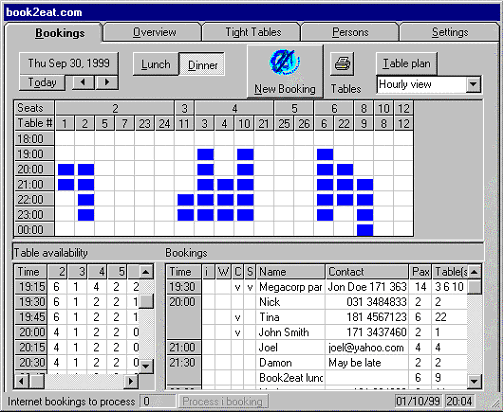Screen dimensions: 503x412
Task: Switch to the Overview tab
Action: pos(154,32)
